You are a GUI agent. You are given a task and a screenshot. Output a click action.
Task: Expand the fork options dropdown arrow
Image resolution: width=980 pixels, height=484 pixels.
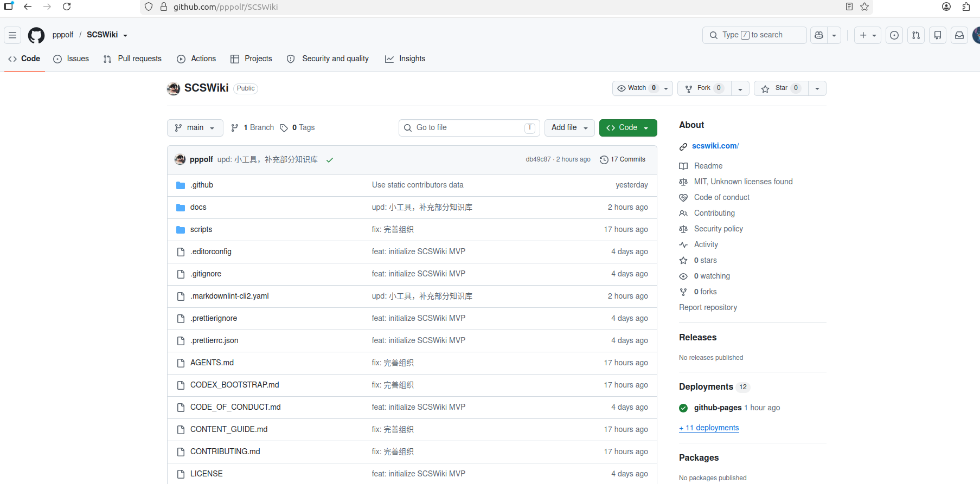tap(740, 88)
